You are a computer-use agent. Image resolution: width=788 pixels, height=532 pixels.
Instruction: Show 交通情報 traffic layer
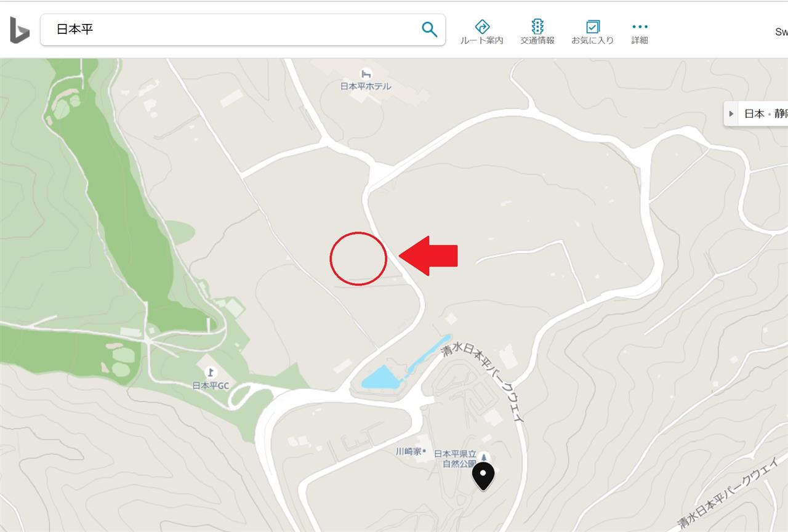pos(537,31)
